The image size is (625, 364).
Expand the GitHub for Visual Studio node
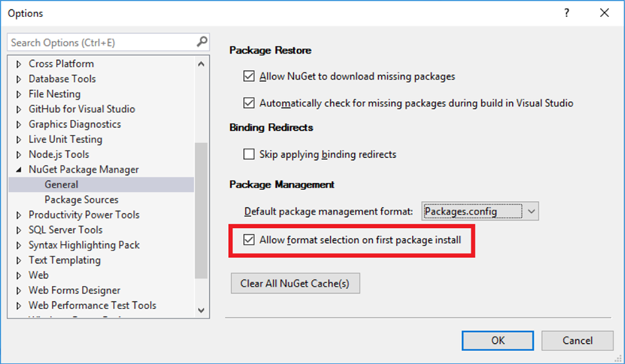19,109
